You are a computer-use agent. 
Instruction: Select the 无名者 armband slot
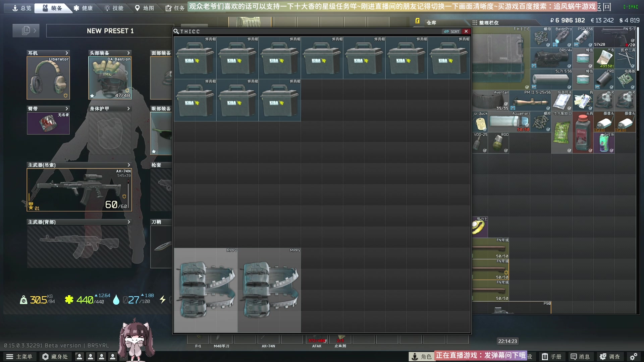[x=48, y=123]
